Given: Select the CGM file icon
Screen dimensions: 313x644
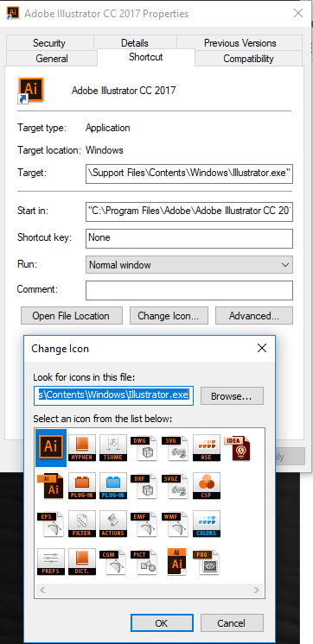Looking at the screenshot, I should (x=113, y=561).
